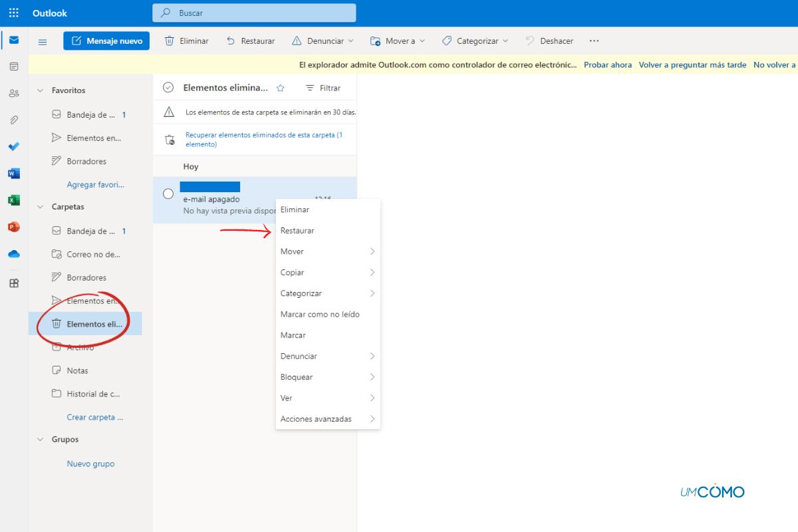This screenshot has width=798, height=532.
Task: Launch Excel from the left rail
Action: 14,200
